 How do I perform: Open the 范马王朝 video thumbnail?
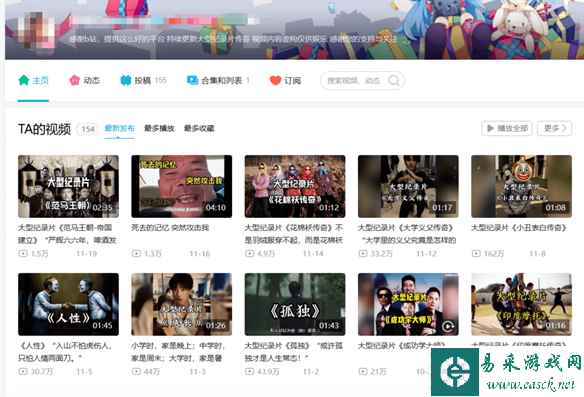(x=69, y=186)
